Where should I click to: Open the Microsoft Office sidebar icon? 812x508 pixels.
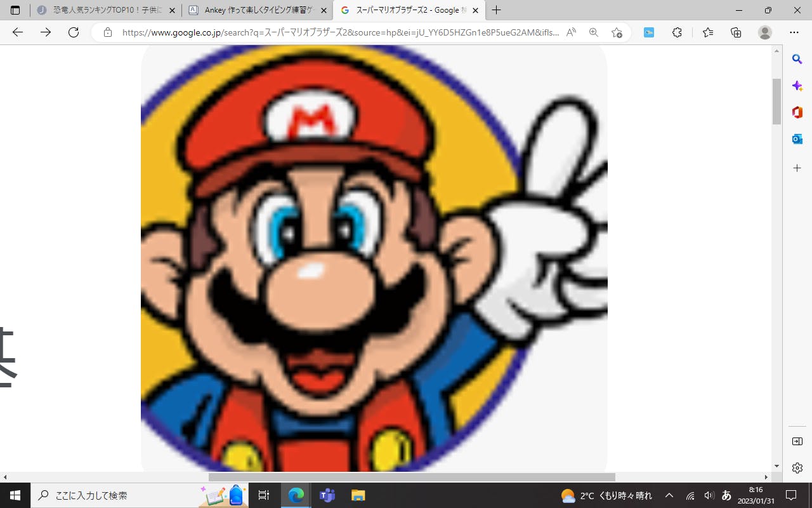click(x=797, y=112)
